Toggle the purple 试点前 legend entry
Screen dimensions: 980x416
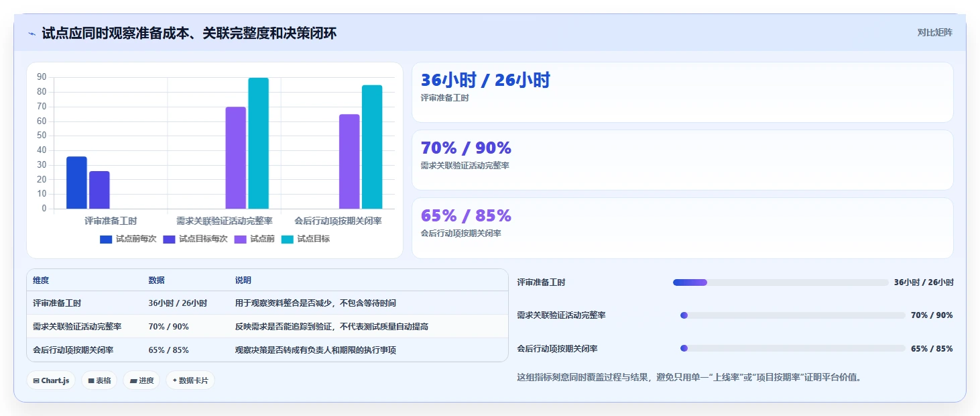coord(254,239)
